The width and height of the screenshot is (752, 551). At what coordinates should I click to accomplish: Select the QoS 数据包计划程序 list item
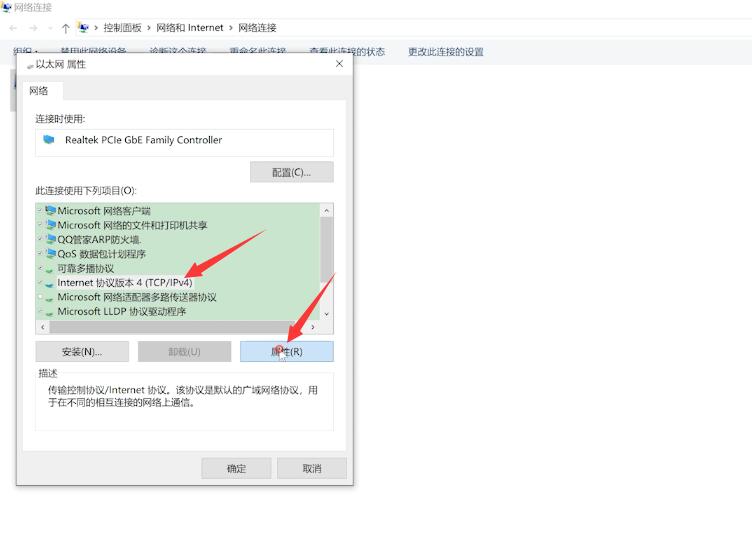[x=102, y=254]
